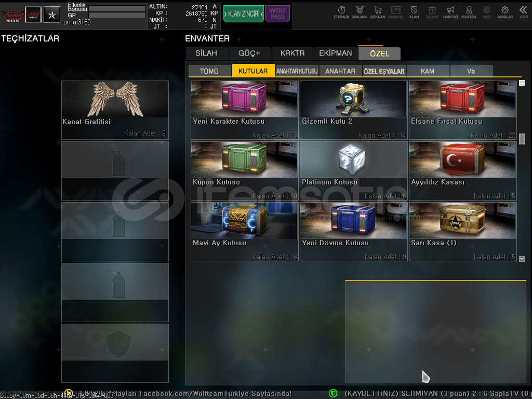The width and height of the screenshot is (532, 399).
Task: Open the Web globe icon
Action: point(486,12)
